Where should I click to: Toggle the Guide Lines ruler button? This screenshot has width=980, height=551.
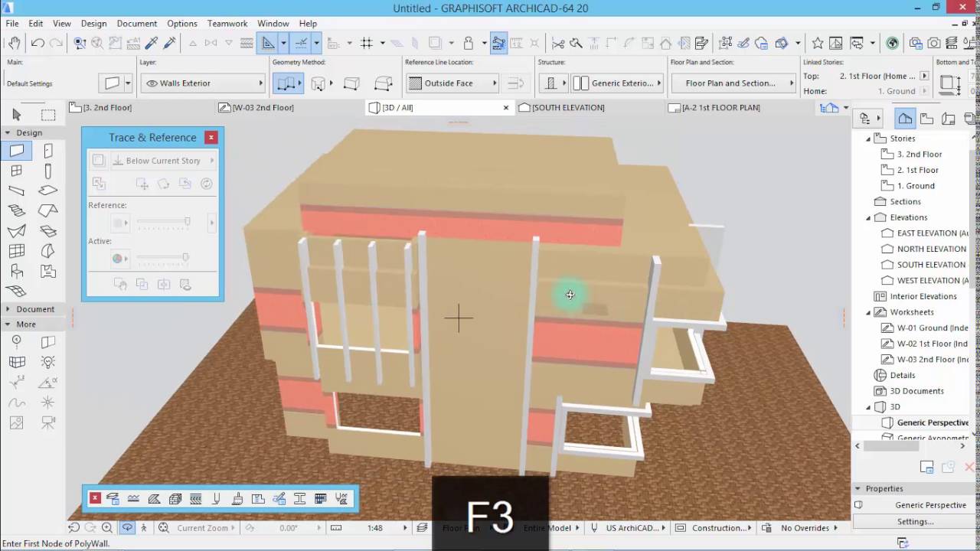click(x=267, y=43)
